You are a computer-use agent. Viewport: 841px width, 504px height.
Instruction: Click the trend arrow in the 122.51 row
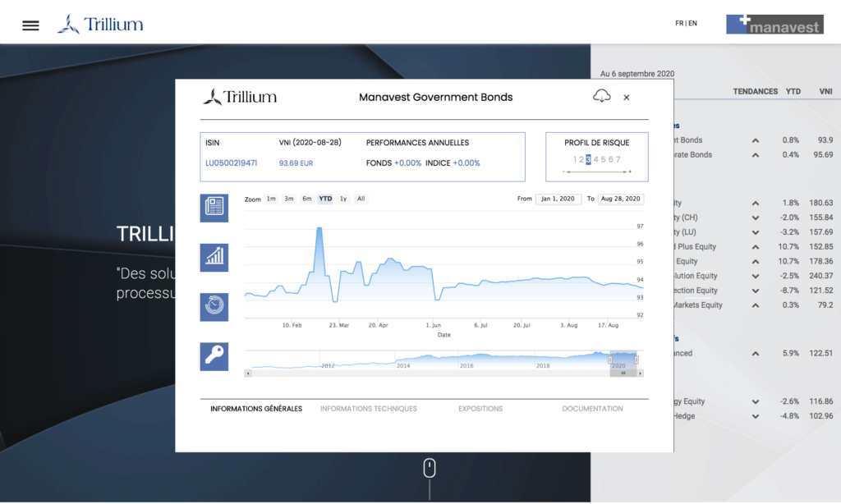click(756, 353)
